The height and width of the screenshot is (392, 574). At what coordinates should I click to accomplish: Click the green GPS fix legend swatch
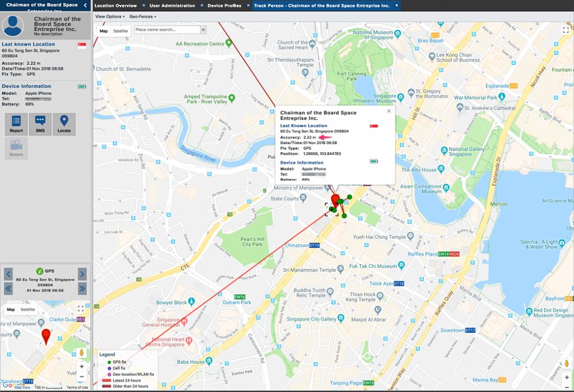109,362
